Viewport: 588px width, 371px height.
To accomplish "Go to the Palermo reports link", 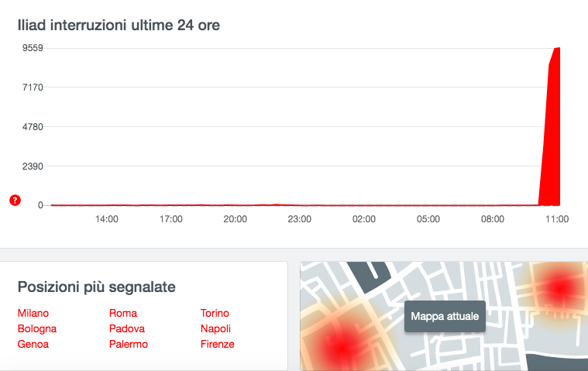I will pyautogui.click(x=129, y=344).
